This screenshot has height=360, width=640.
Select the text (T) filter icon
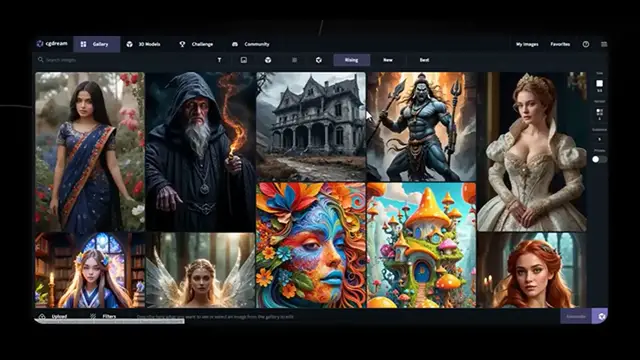coord(219,60)
